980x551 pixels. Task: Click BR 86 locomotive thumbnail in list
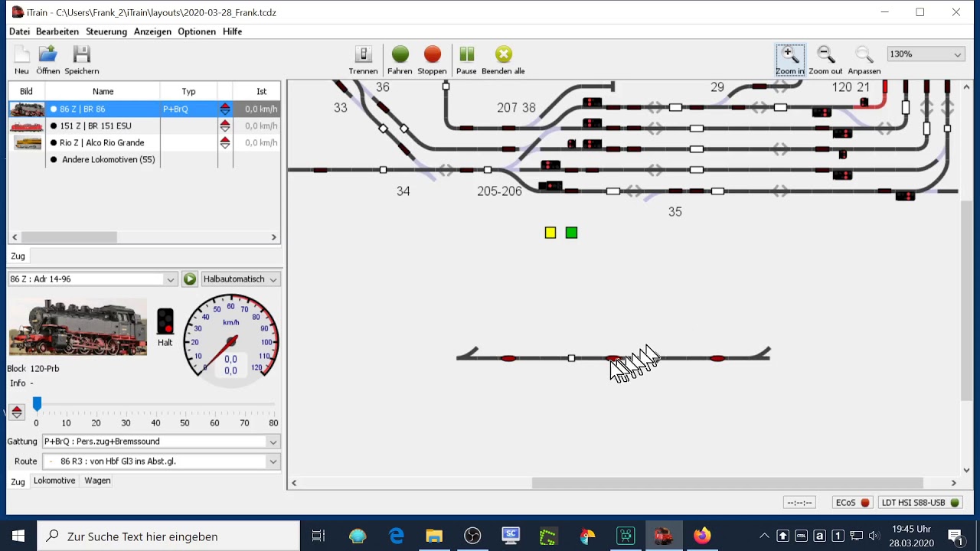point(27,109)
